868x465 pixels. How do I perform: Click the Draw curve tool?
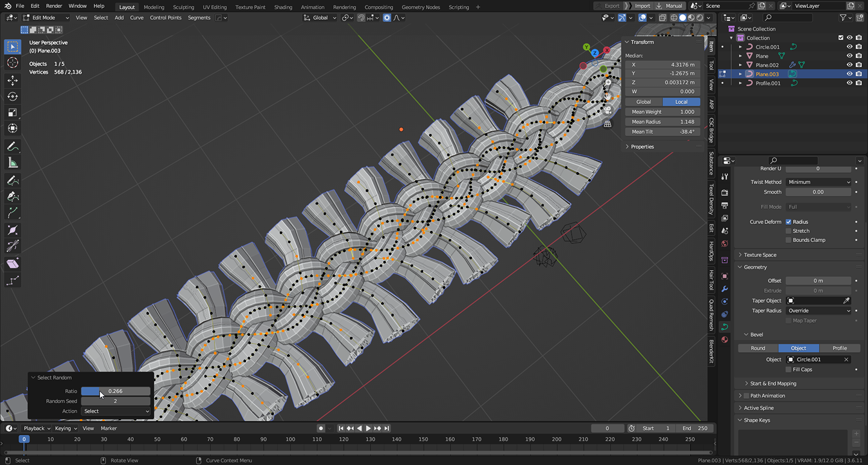point(13,180)
